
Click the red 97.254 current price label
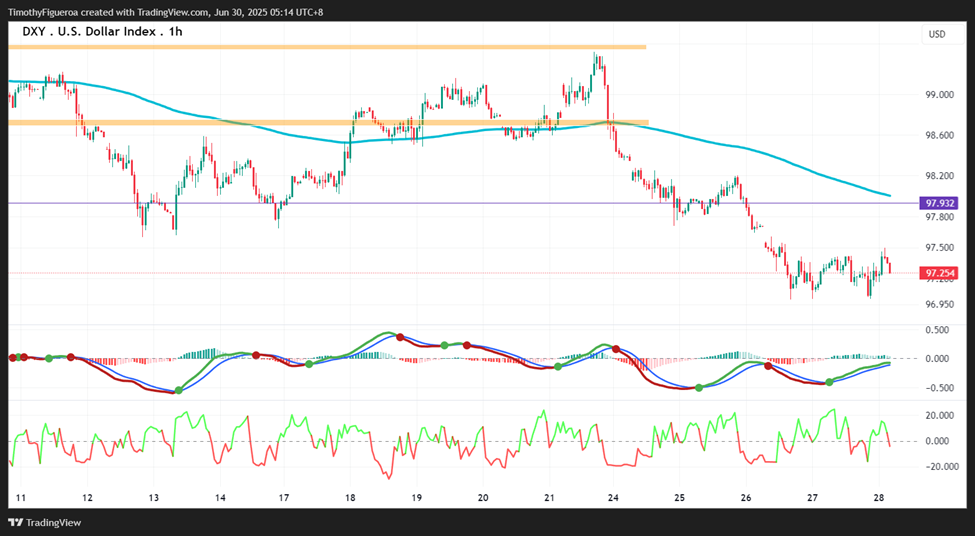tap(940, 273)
